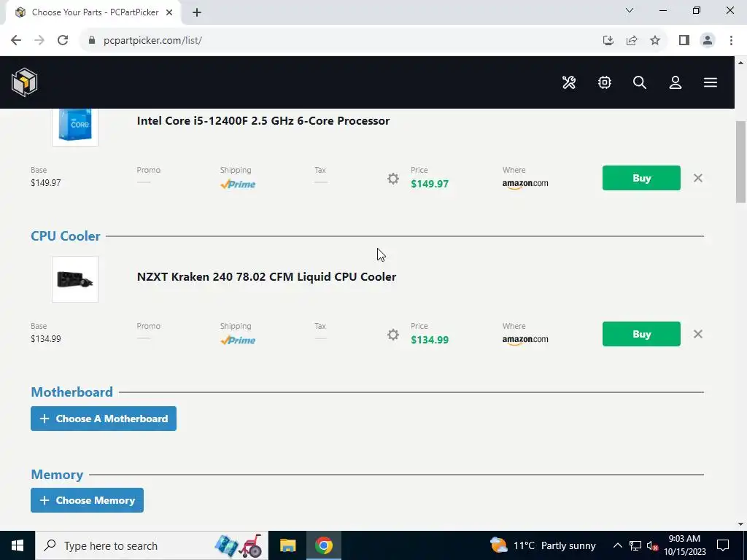Install app from address bar icon
This screenshot has height=560, width=747.
tap(608, 41)
